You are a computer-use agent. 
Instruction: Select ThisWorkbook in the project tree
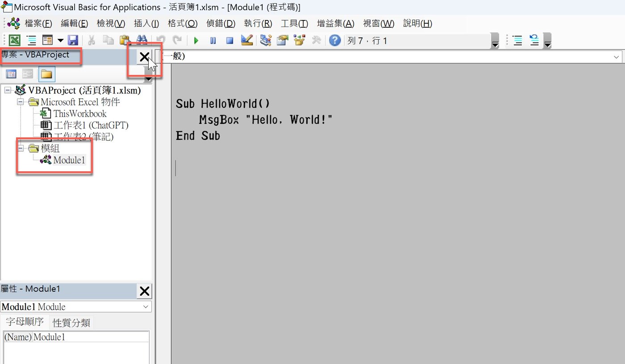pos(80,114)
